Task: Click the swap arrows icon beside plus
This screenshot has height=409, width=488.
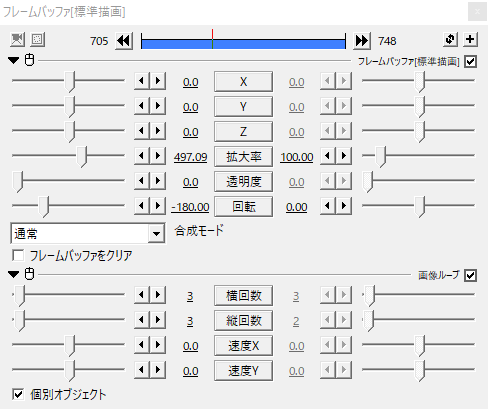Action: pos(450,39)
